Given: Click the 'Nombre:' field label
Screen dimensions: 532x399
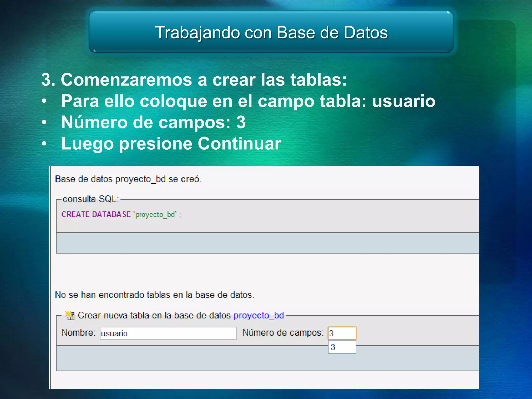Looking at the screenshot, I should point(78,332).
